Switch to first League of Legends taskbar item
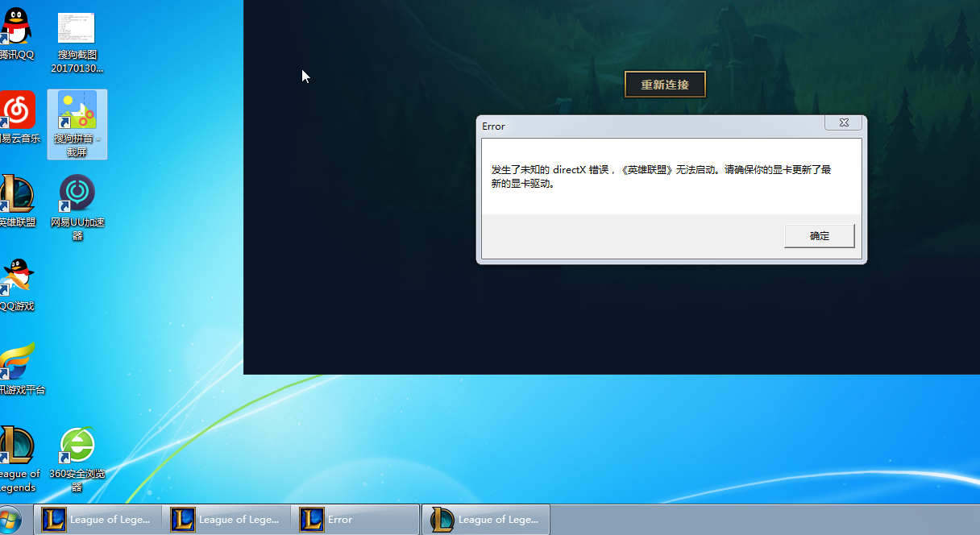This screenshot has height=535, width=980. pyautogui.click(x=98, y=520)
